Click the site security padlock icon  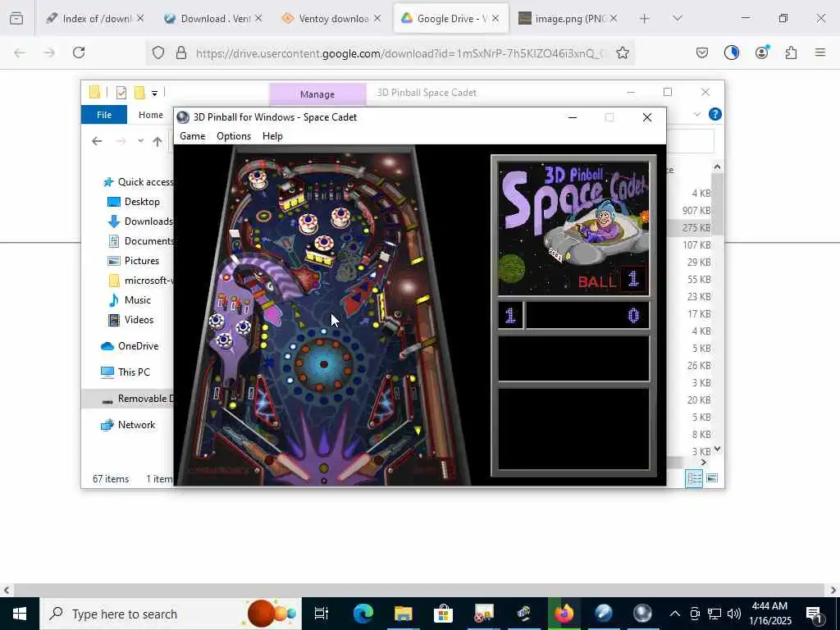tap(181, 52)
